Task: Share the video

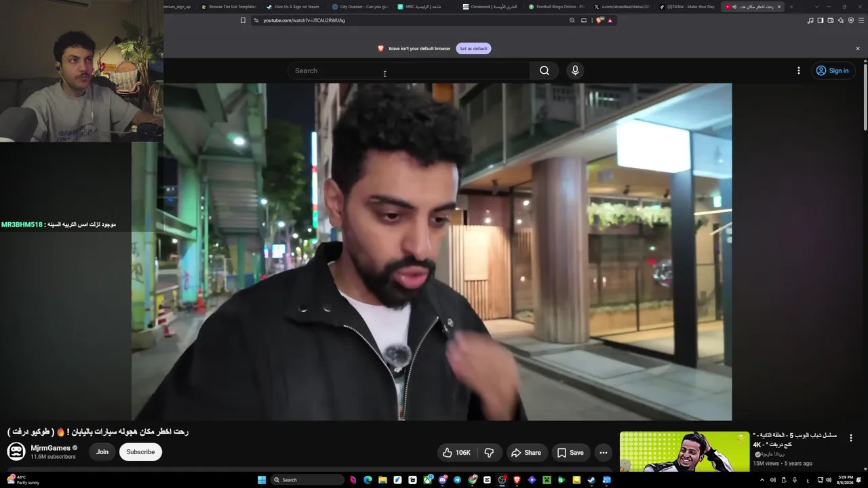Action: pos(526,453)
